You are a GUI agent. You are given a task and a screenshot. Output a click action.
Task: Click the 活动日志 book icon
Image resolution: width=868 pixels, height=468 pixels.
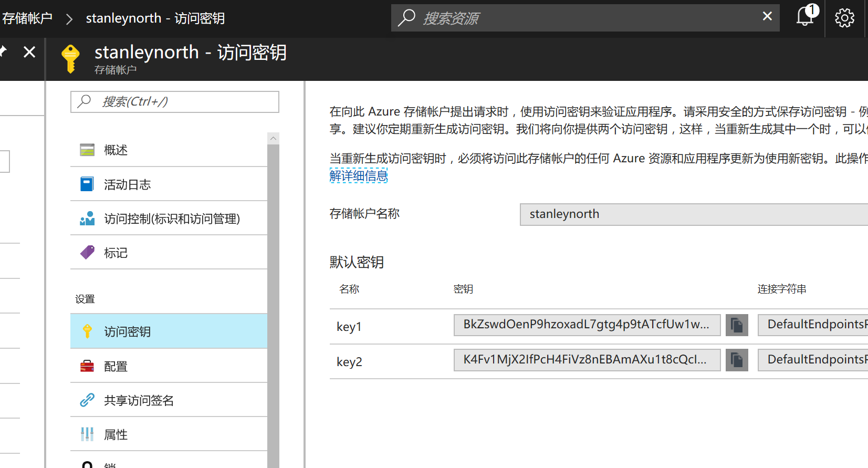pyautogui.click(x=87, y=184)
